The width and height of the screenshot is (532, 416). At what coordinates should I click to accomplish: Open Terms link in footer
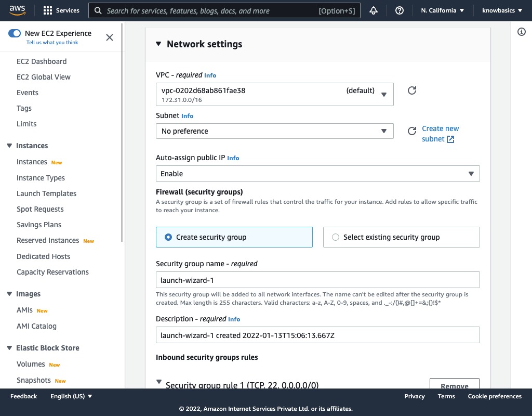pos(446,396)
